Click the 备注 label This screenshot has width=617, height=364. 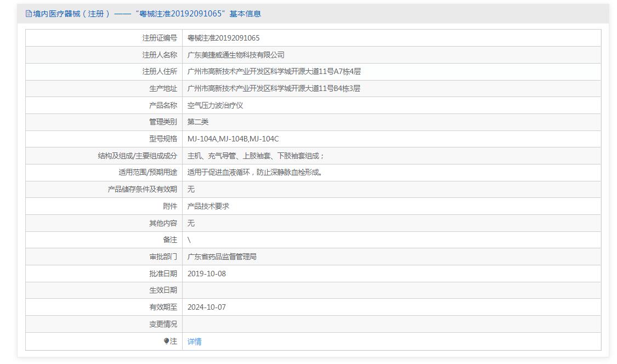point(170,240)
